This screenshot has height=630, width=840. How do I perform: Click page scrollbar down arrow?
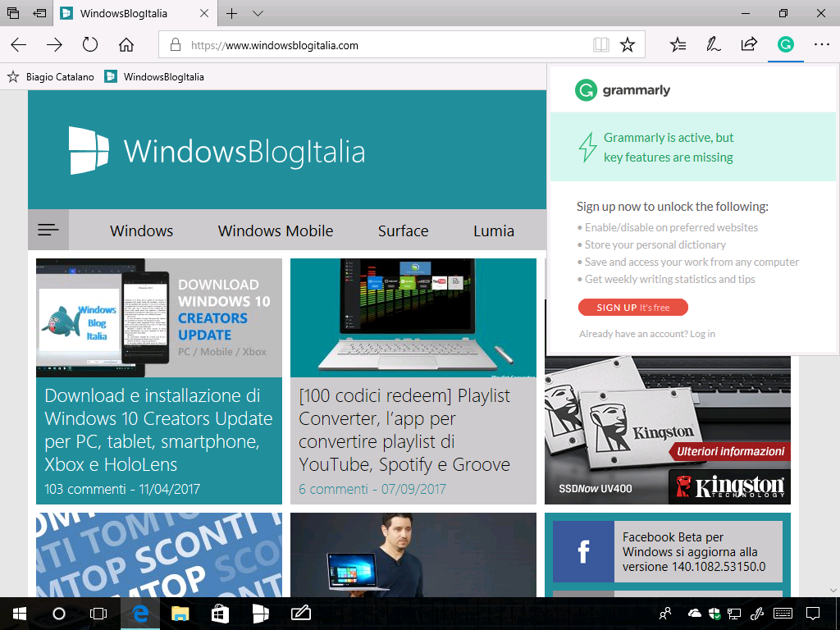pyautogui.click(x=833, y=591)
